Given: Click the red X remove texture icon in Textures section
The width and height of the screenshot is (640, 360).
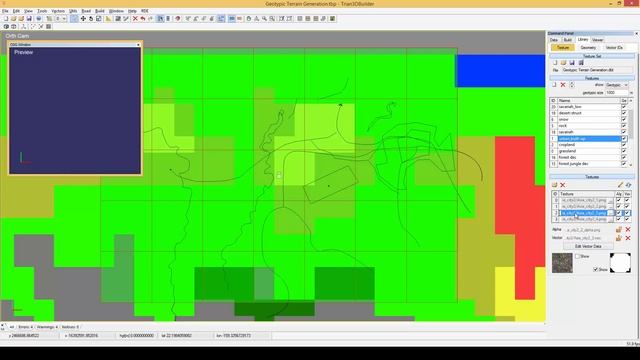Looking at the screenshot, I should click(x=563, y=185).
